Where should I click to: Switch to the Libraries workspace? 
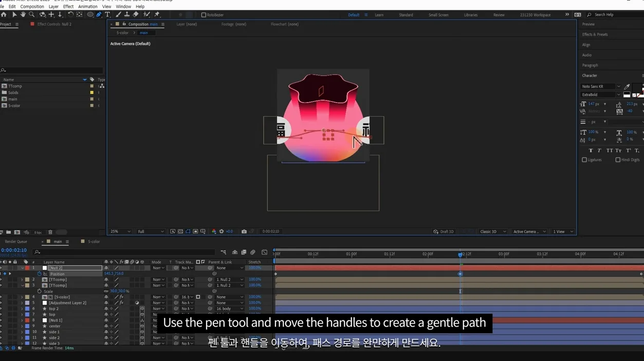[x=471, y=15]
